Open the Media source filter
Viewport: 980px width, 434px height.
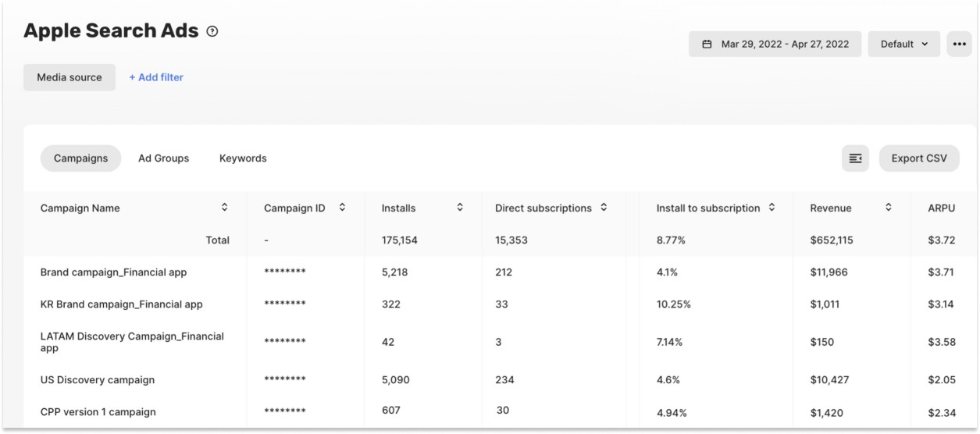(x=69, y=77)
